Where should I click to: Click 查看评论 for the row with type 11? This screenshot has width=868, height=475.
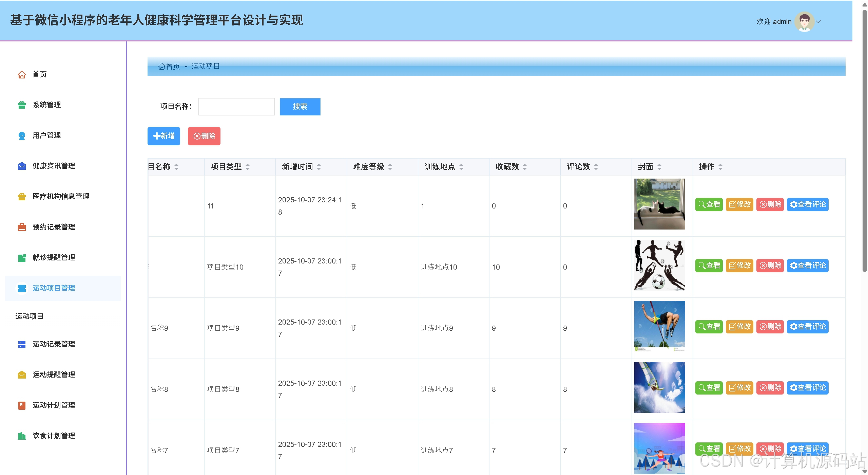click(808, 204)
